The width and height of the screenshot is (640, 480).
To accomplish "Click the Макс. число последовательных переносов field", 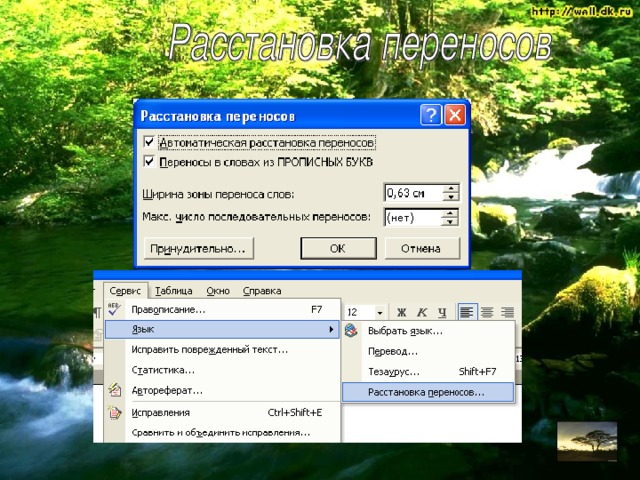I will pyautogui.click(x=413, y=217).
